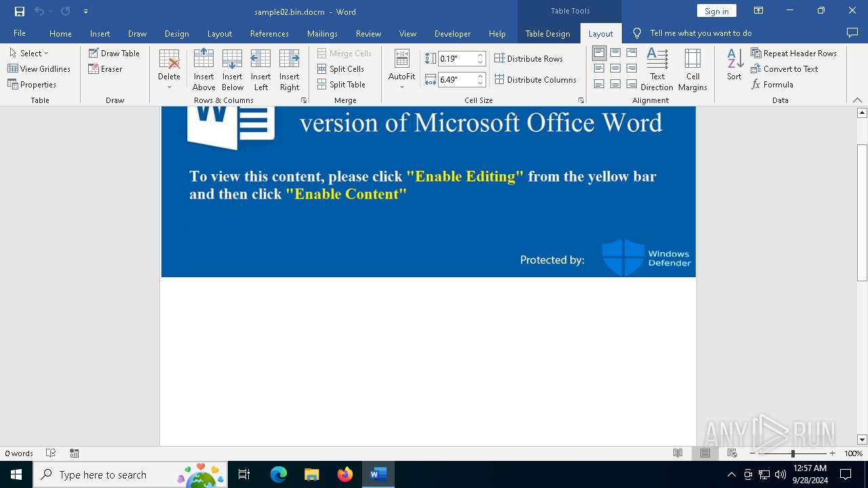The image size is (868, 488).
Task: Open table Properties
Action: [x=32, y=84]
